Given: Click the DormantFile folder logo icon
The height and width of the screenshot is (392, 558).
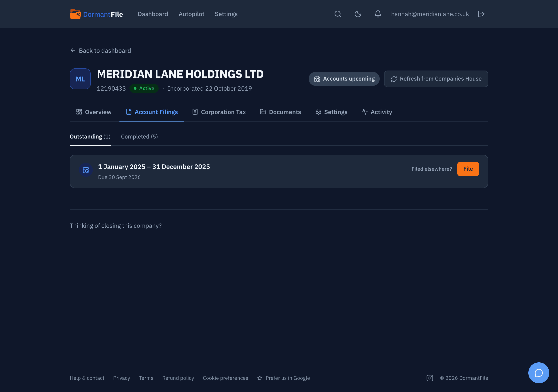Looking at the screenshot, I should 75,14.
